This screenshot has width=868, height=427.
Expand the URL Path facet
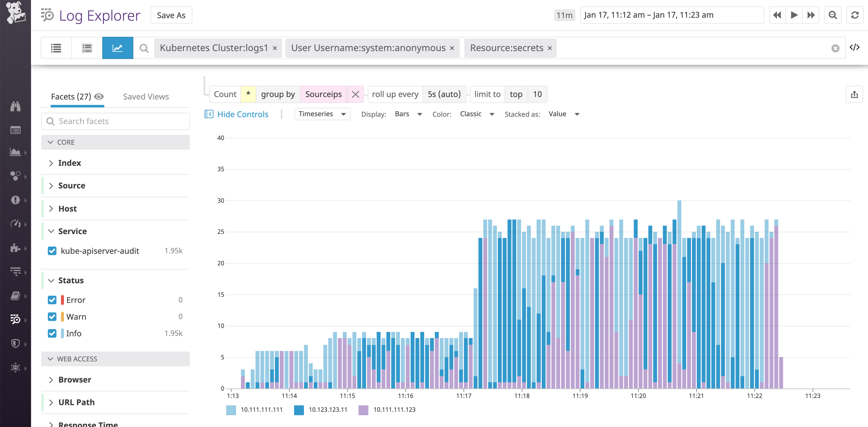coord(51,402)
